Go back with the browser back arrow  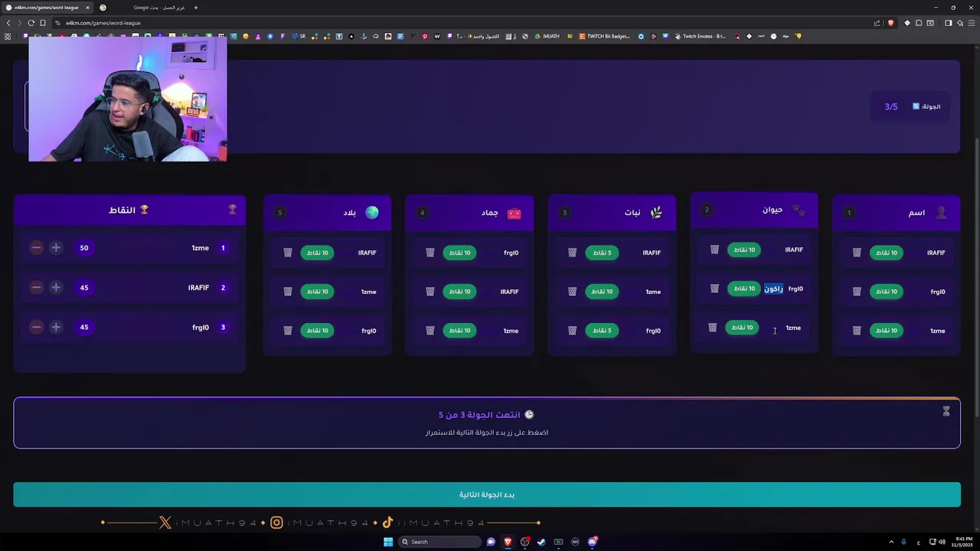click(x=8, y=23)
